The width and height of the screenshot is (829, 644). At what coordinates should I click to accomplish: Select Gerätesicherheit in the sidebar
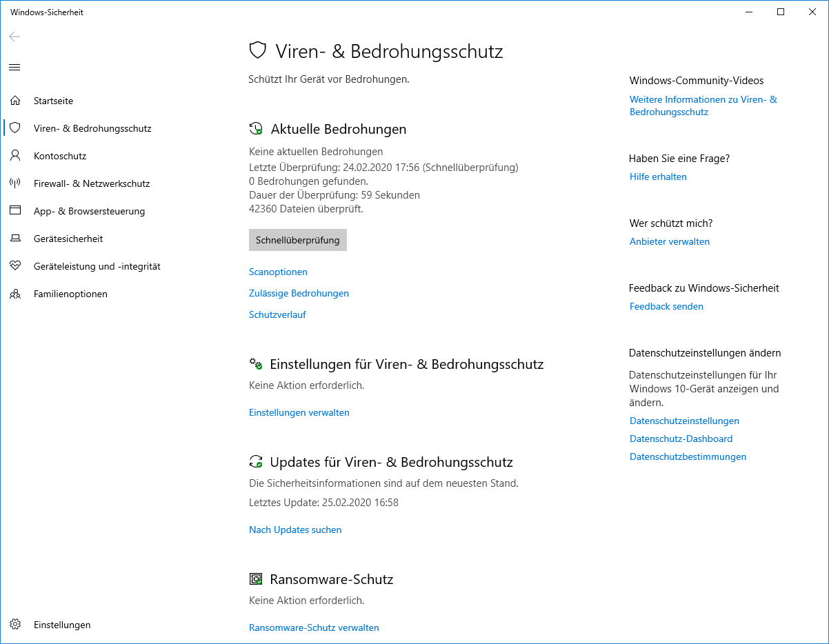point(68,239)
